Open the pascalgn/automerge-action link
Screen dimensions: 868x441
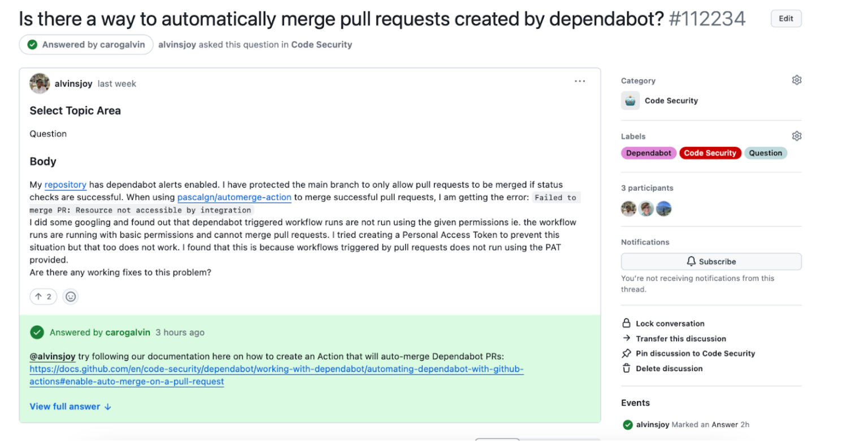235,197
